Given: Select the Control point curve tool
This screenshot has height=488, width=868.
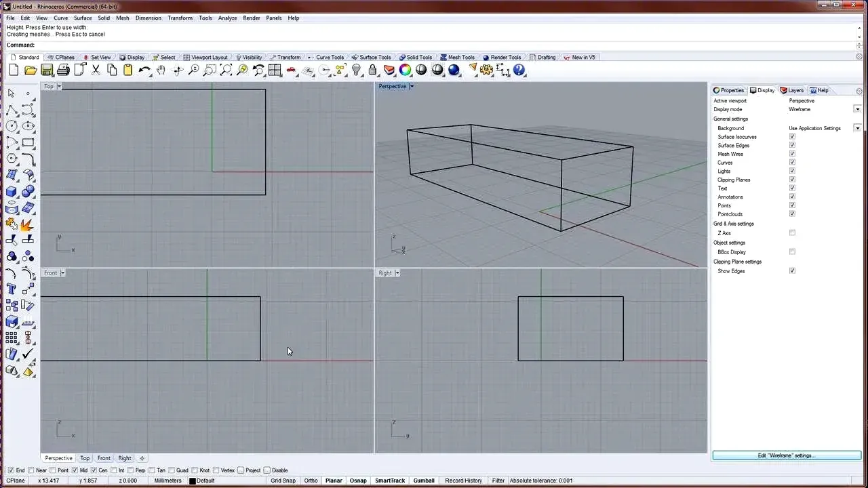Looking at the screenshot, I should (x=28, y=110).
